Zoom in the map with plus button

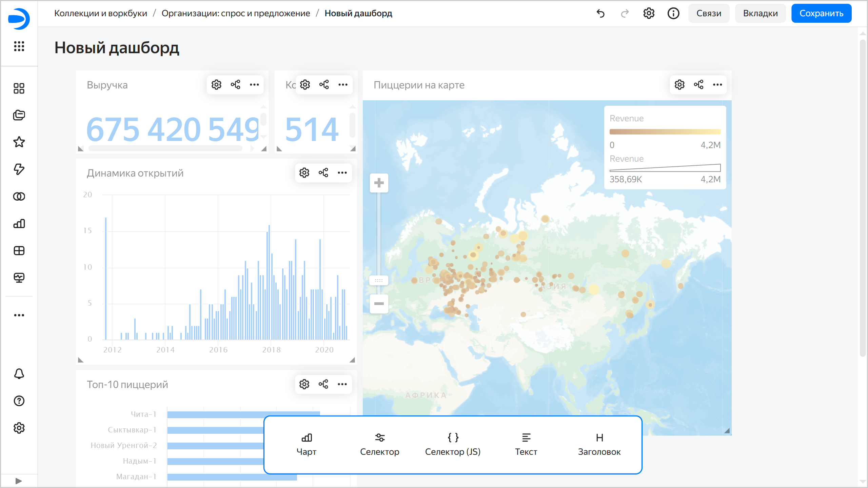click(x=379, y=183)
